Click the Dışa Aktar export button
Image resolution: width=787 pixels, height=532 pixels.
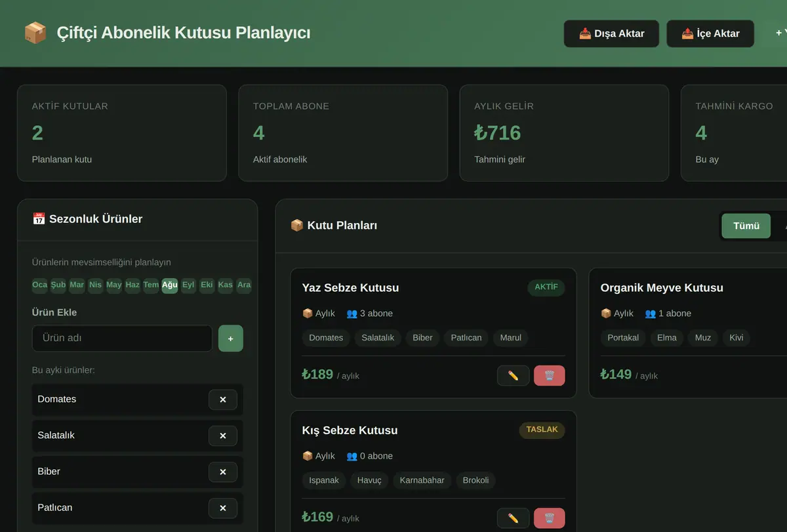[611, 33]
